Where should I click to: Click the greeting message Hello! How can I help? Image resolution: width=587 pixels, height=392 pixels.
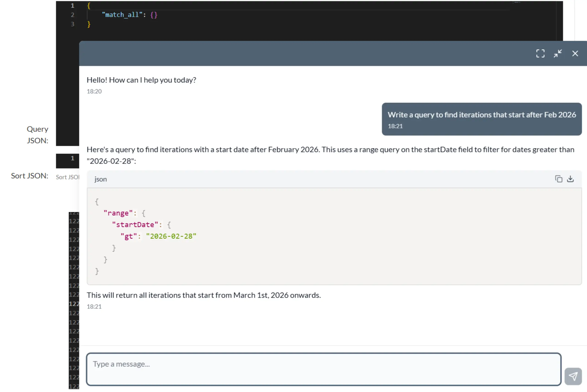[141, 80]
